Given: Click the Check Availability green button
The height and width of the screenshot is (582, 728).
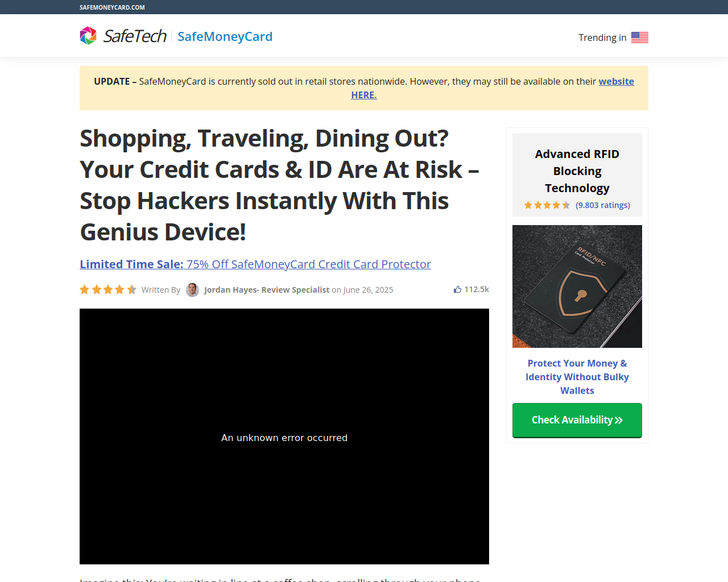Looking at the screenshot, I should point(577,420).
